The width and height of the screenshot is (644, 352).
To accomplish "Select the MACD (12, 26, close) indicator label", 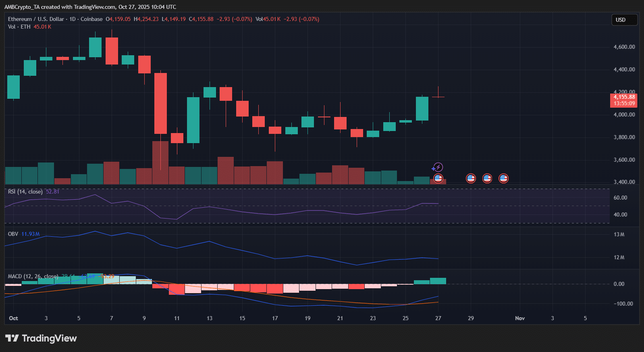I will pos(33,276).
